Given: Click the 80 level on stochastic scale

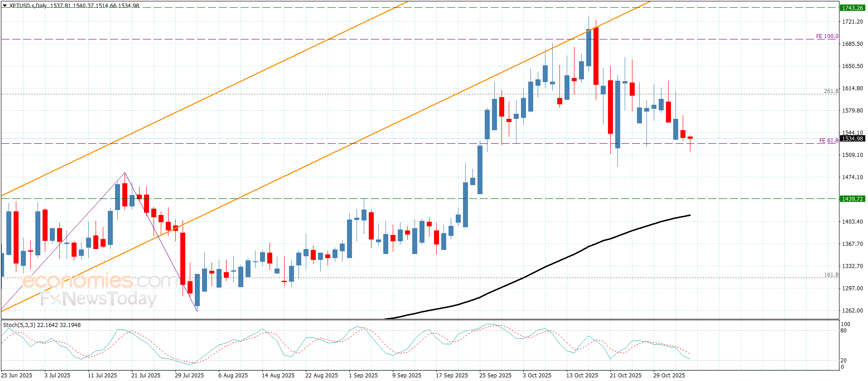Looking at the screenshot, I should [x=844, y=331].
